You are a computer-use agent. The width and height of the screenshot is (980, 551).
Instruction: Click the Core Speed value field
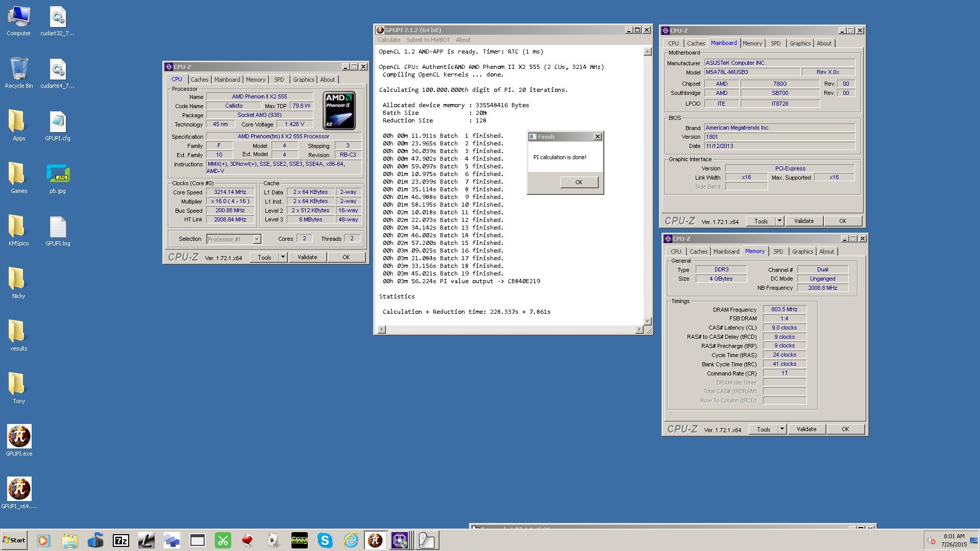click(230, 192)
